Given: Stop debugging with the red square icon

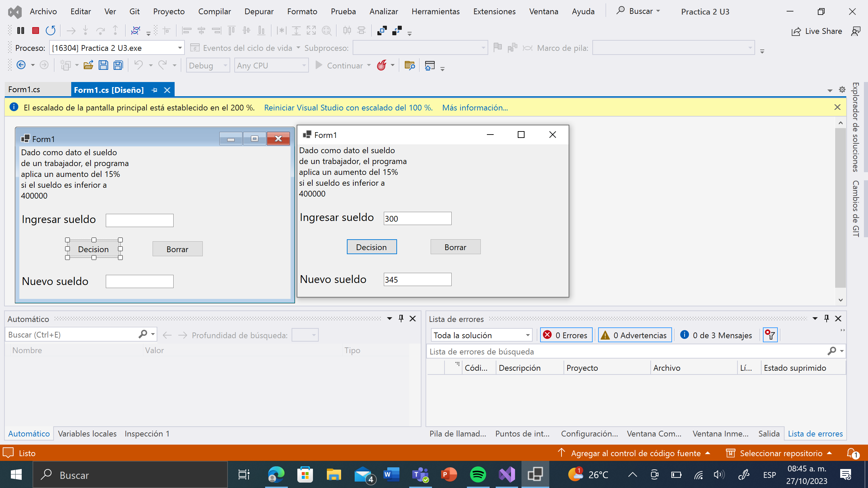Looking at the screenshot, I should point(35,30).
